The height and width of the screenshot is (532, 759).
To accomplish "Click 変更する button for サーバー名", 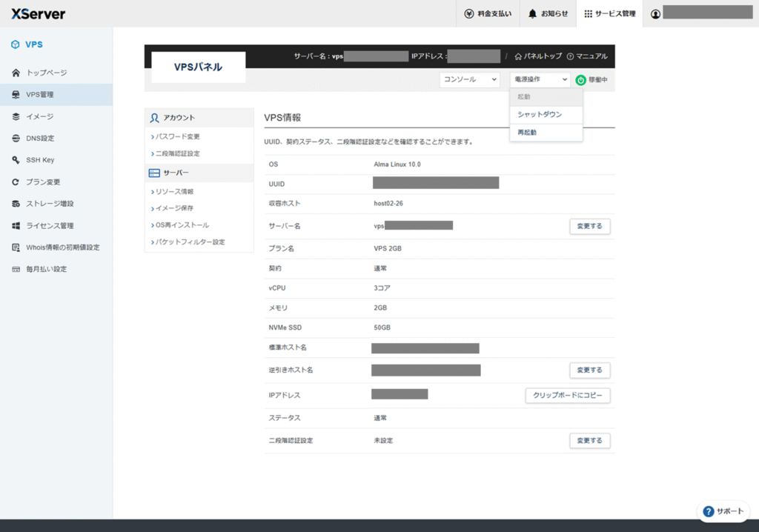I will click(589, 226).
